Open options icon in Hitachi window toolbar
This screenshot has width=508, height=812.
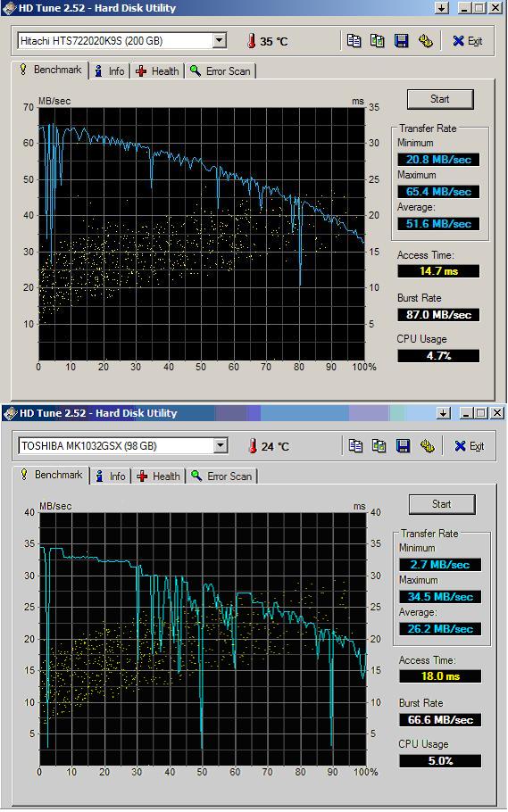(x=426, y=41)
